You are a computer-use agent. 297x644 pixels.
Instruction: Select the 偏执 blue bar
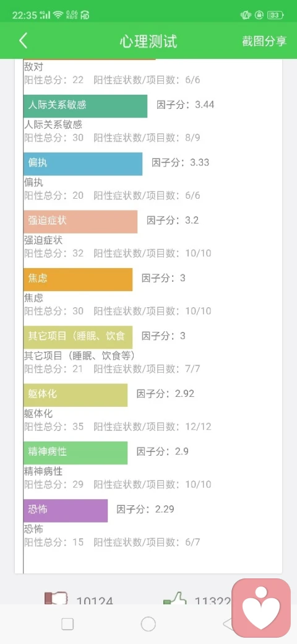[83, 164]
